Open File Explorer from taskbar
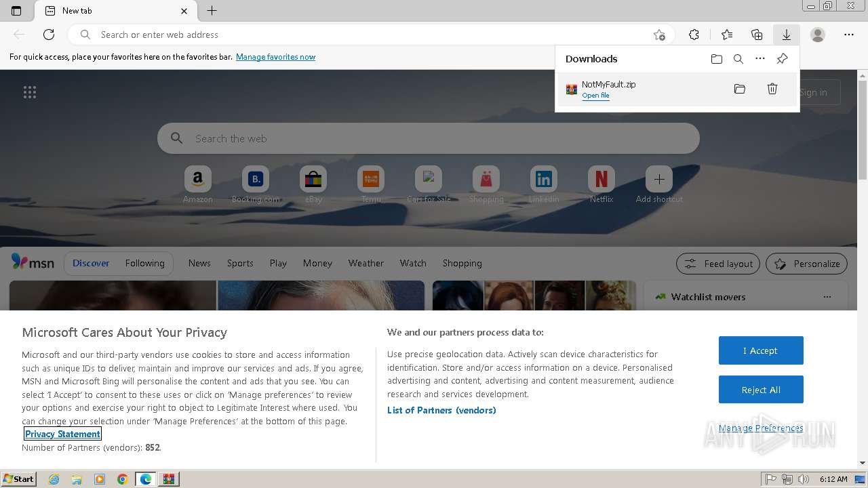 pos(77,479)
